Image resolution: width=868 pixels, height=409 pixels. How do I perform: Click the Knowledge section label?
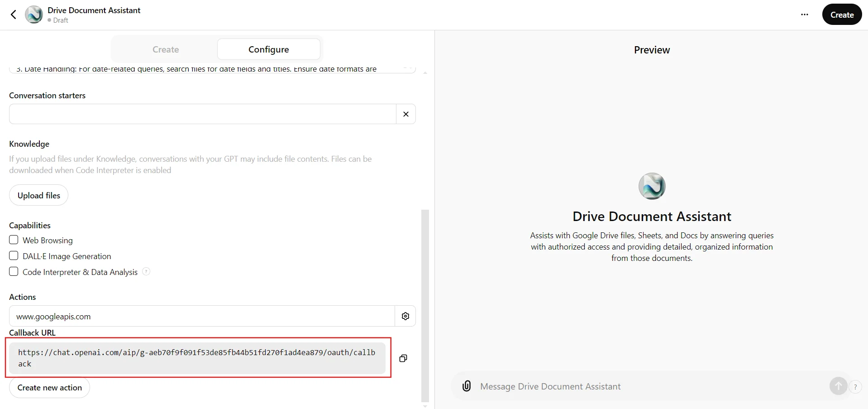(29, 144)
